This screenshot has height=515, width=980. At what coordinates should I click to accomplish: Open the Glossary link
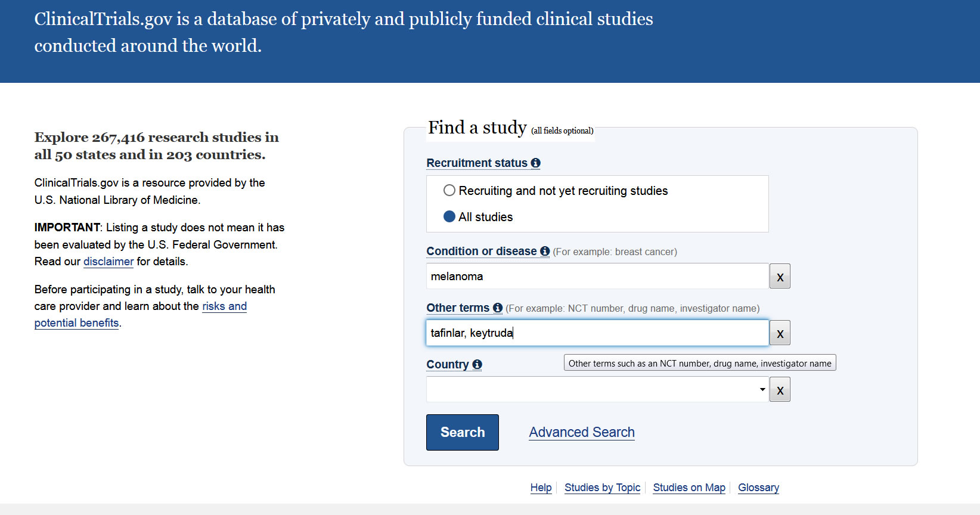tap(758, 488)
